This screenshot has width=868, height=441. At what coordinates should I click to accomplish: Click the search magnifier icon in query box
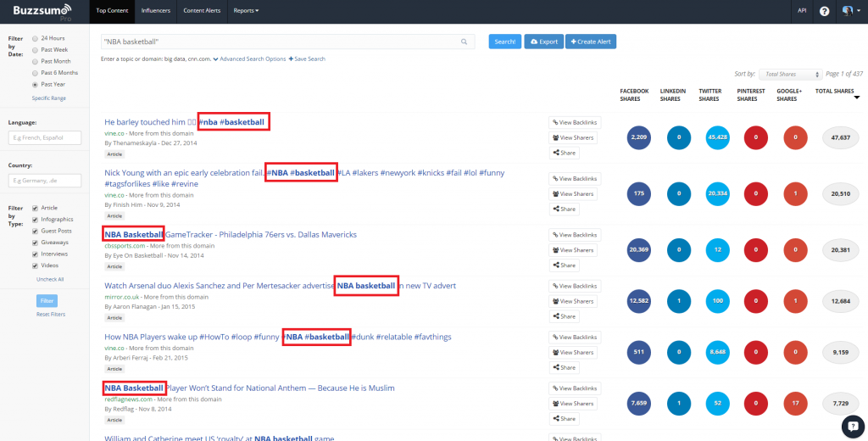tap(465, 42)
